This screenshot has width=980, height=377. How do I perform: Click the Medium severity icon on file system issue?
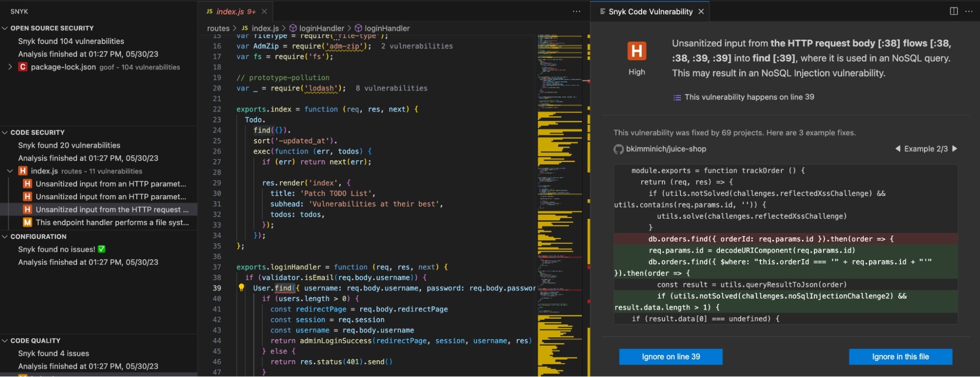tap(27, 222)
